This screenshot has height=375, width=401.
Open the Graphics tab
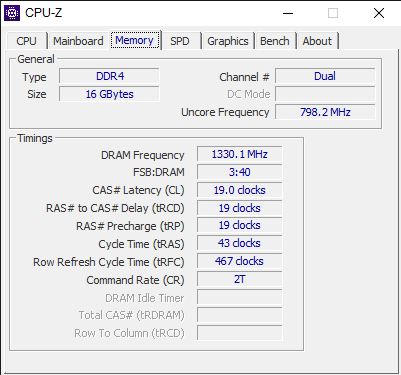[x=228, y=41]
